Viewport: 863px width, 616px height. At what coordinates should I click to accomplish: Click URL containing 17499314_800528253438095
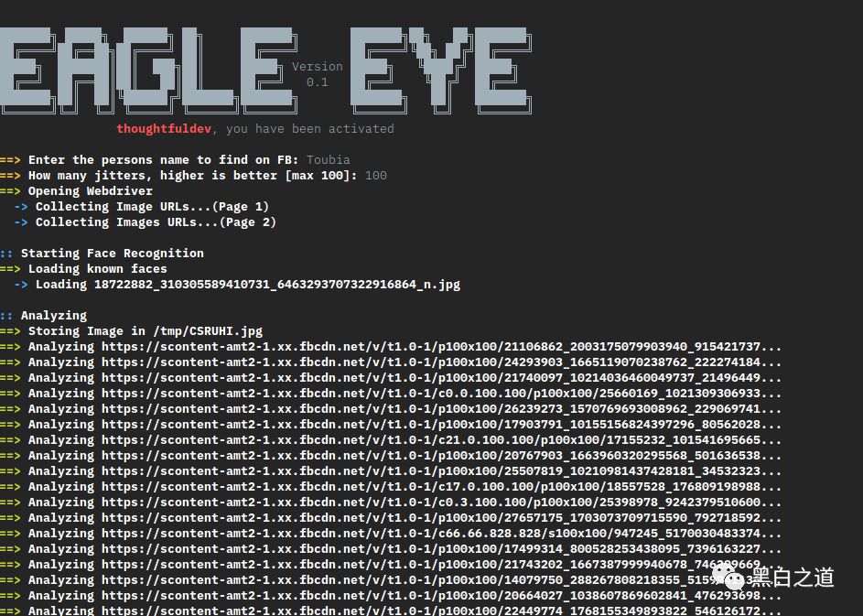click(441, 549)
